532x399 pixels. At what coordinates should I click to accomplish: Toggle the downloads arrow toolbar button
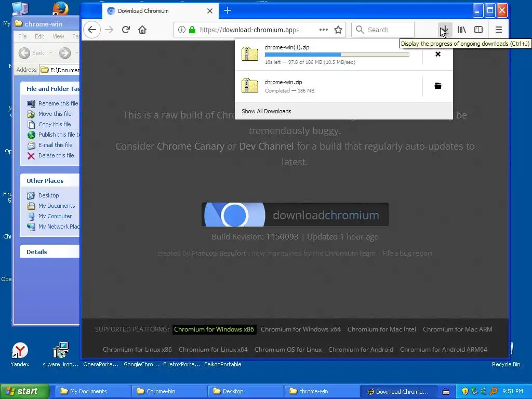445,30
